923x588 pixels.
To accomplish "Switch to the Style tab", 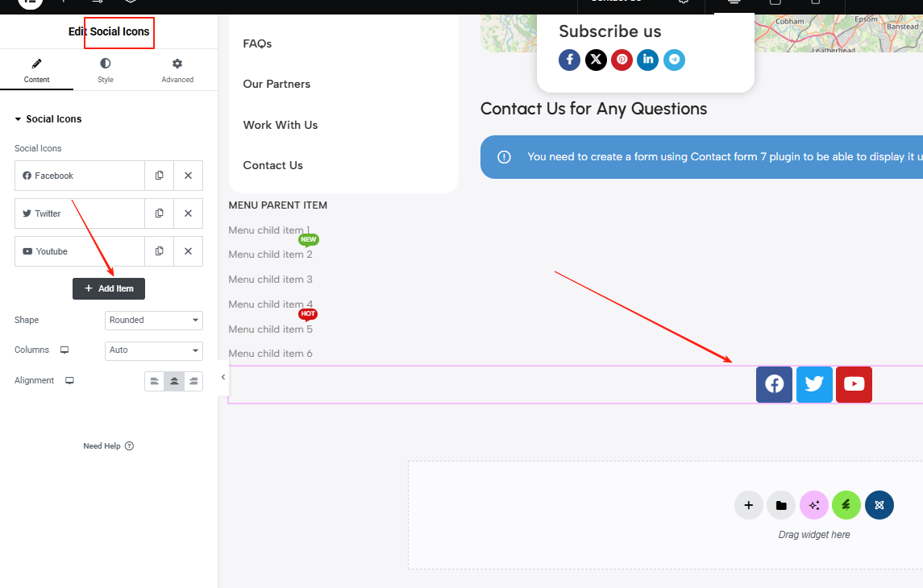I will coord(106,70).
